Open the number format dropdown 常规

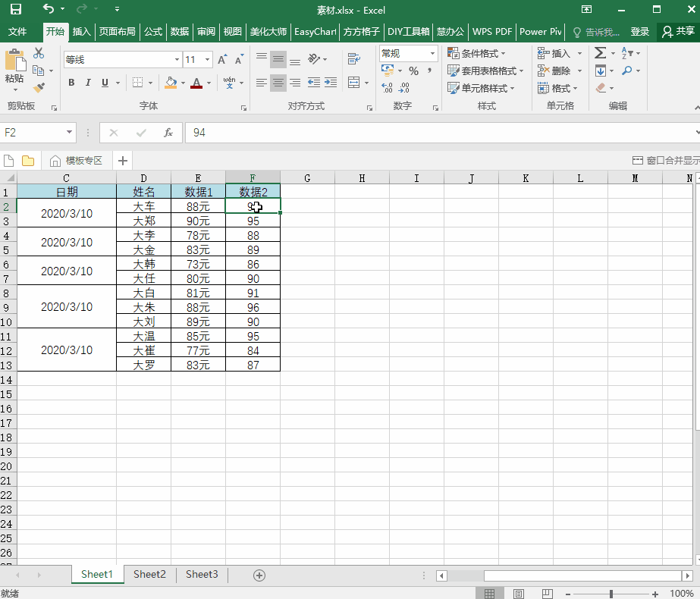(x=432, y=54)
